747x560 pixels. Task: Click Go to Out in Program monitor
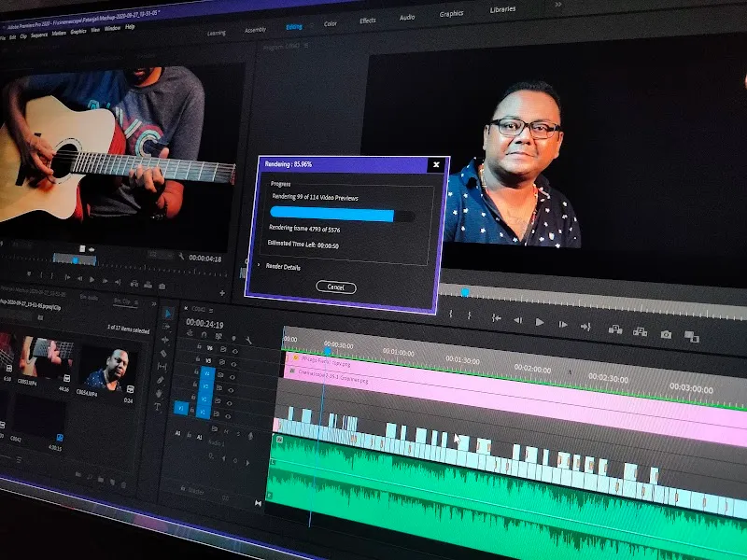tap(585, 327)
